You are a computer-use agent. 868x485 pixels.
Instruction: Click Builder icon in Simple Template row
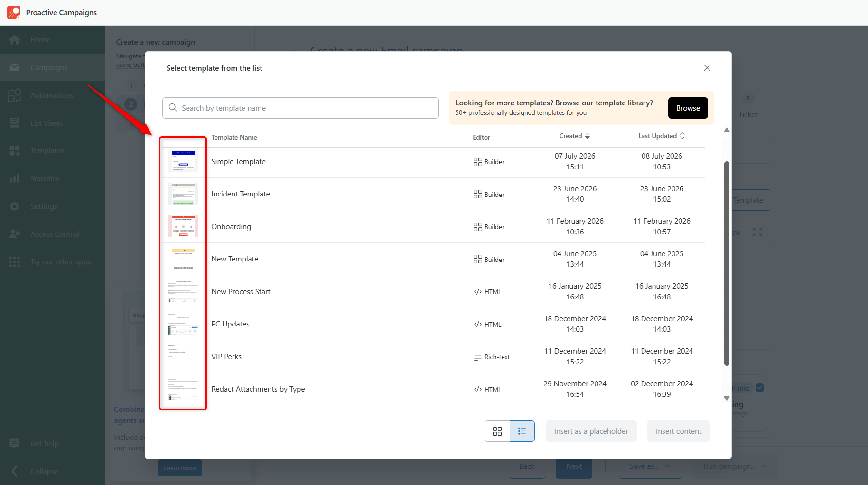477,162
